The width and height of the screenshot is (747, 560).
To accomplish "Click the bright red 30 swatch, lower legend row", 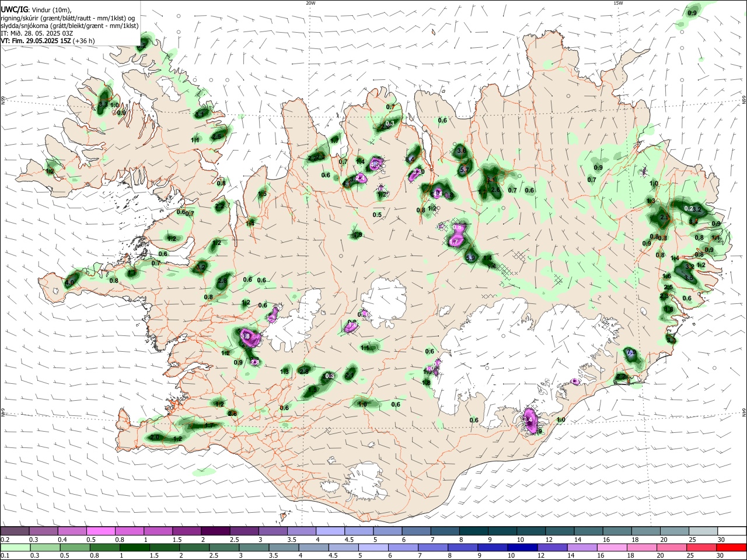I will pyautogui.click(x=731, y=547).
